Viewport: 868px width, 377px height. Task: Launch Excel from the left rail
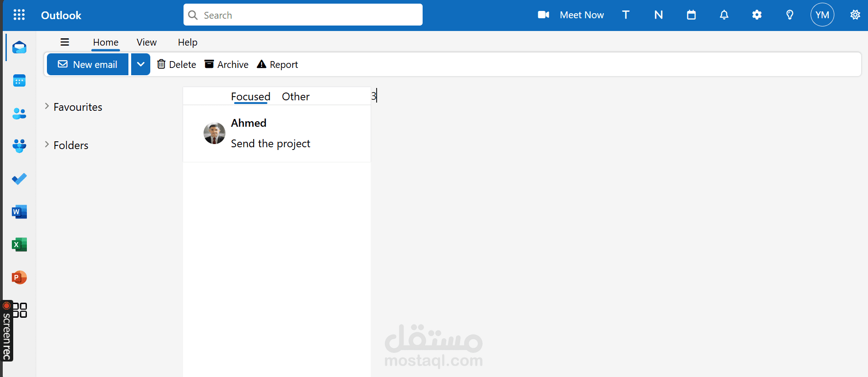point(19,244)
